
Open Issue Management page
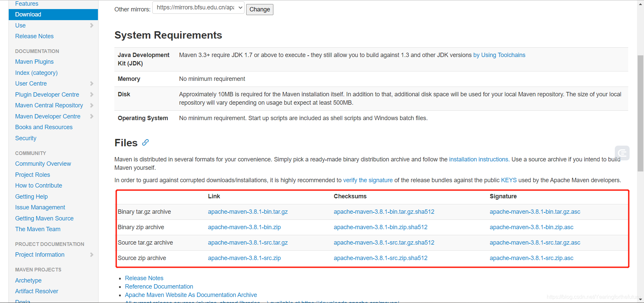click(x=40, y=207)
